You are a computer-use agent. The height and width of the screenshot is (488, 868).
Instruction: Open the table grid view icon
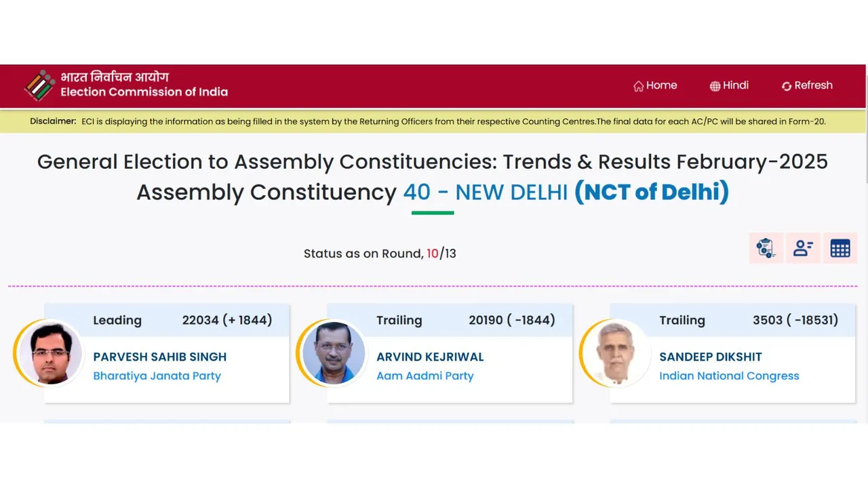840,248
